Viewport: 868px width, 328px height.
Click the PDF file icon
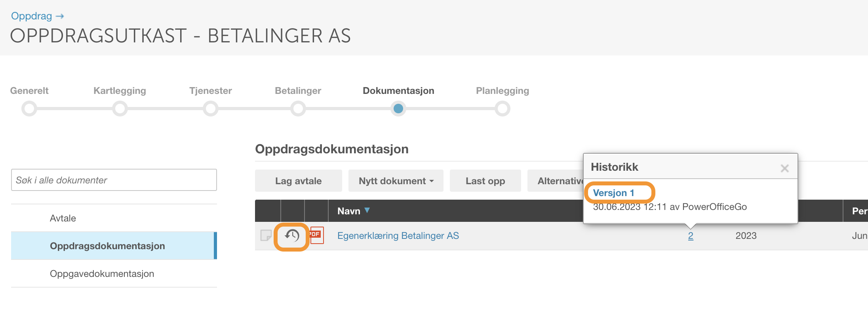[x=317, y=235]
